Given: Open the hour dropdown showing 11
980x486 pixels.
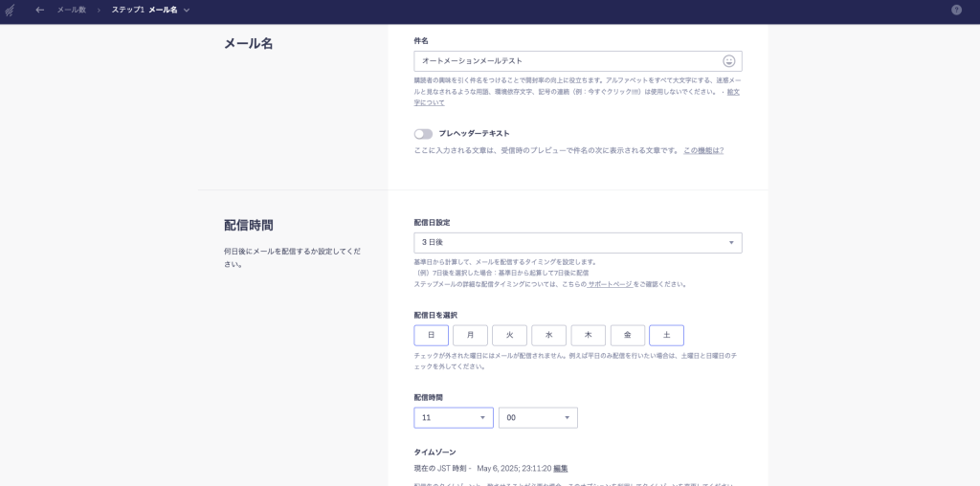Looking at the screenshot, I should point(454,418).
